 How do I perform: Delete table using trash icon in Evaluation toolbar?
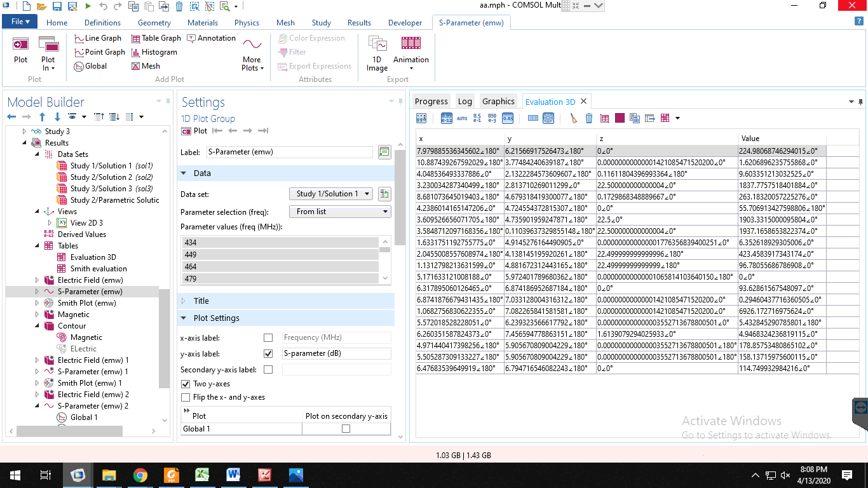(x=589, y=118)
